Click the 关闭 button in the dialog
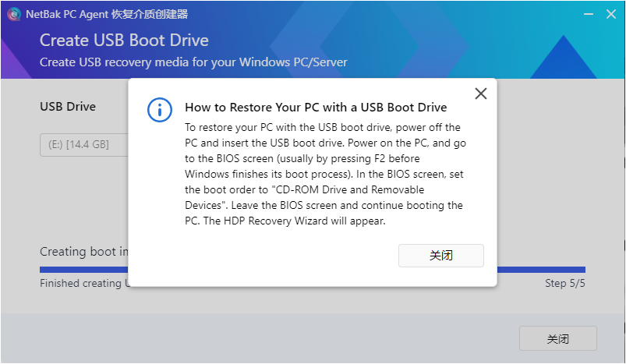The image size is (626, 364). point(440,256)
